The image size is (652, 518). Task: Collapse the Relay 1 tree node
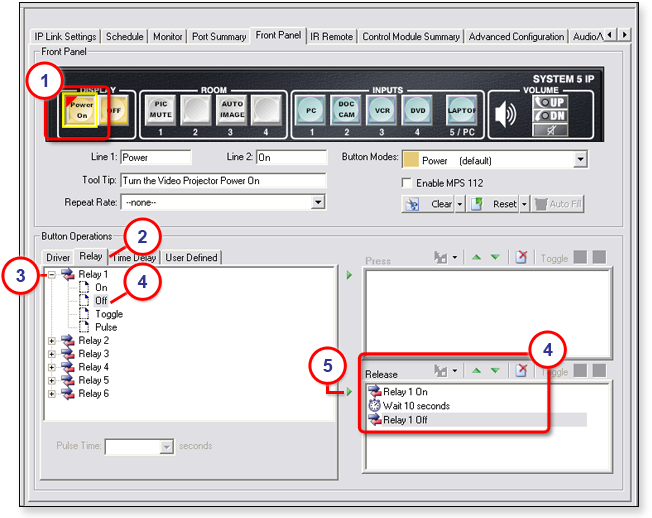pyautogui.click(x=51, y=274)
